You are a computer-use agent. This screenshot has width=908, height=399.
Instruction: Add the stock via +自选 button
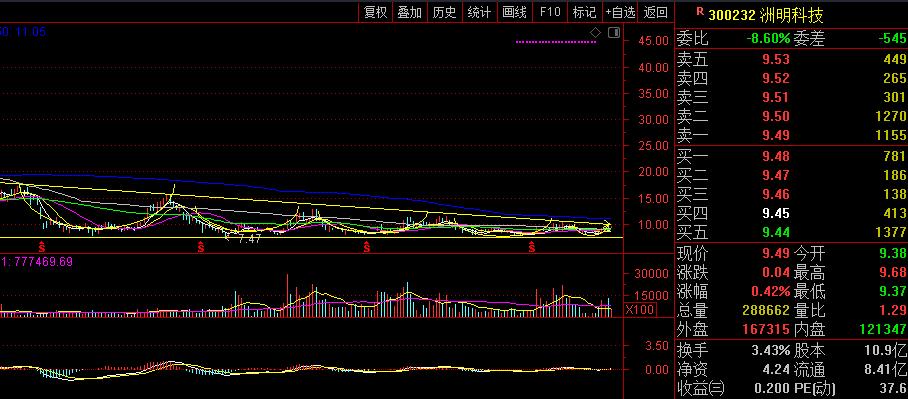point(620,12)
